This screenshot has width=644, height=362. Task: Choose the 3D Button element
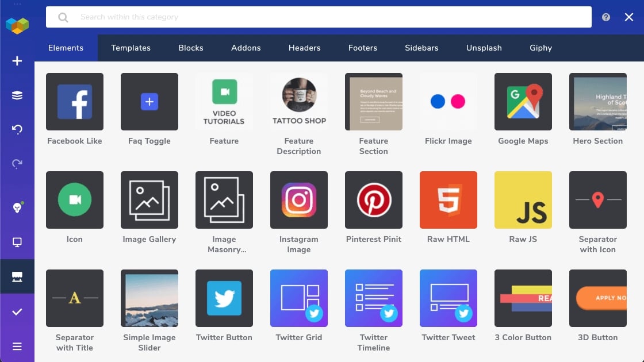pyautogui.click(x=598, y=298)
